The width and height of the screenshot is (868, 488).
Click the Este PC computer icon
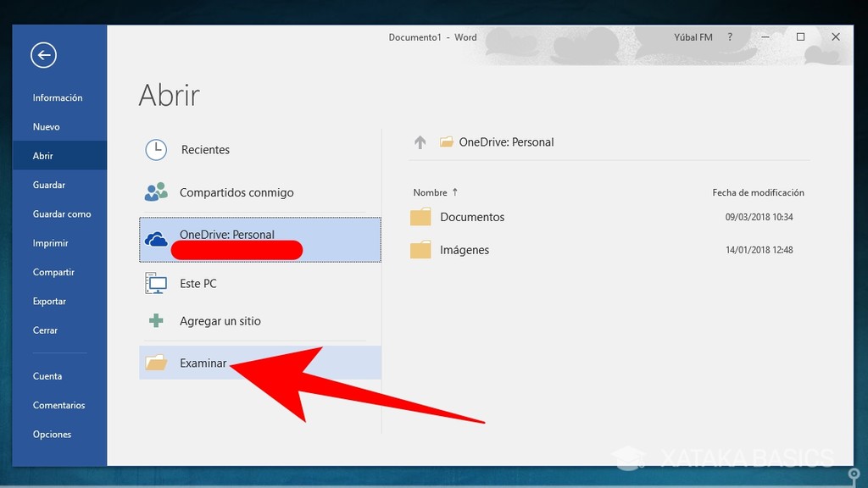(156, 283)
